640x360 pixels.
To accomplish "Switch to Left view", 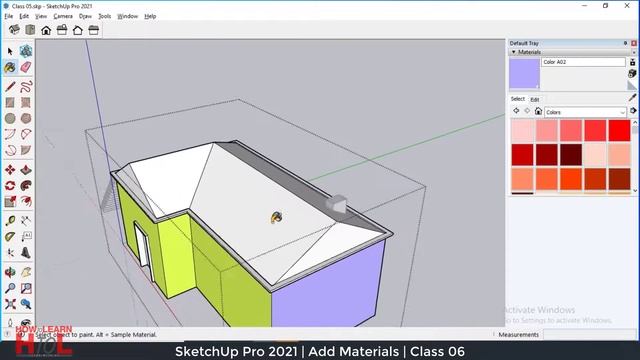I will tap(93, 30).
